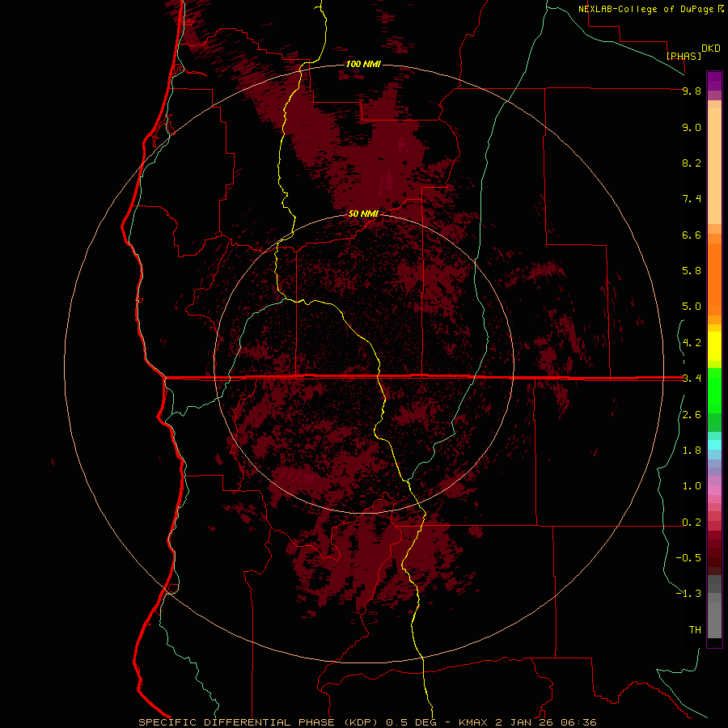This screenshot has height=728, width=728.
Task: Click the pink segment of the color bar
Action: [x=714, y=490]
